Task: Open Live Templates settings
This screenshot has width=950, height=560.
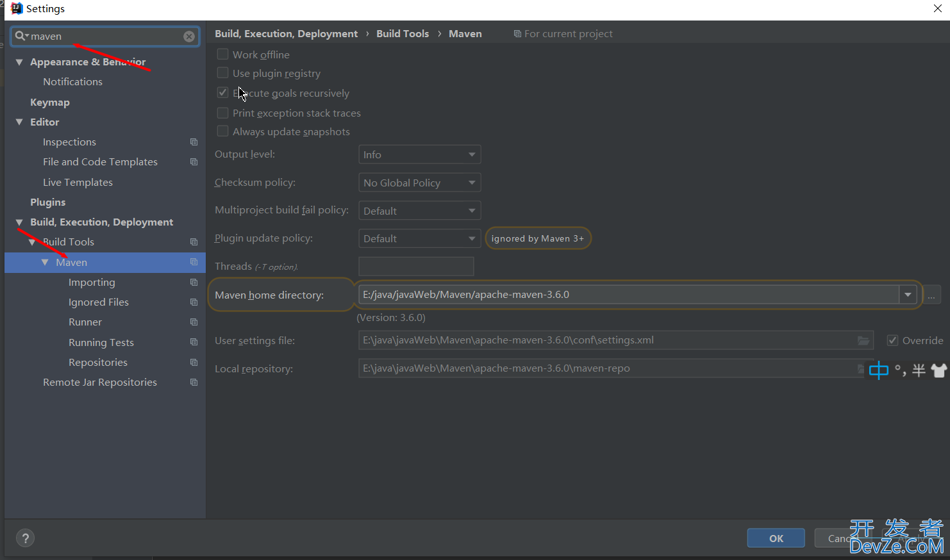Action: [78, 183]
